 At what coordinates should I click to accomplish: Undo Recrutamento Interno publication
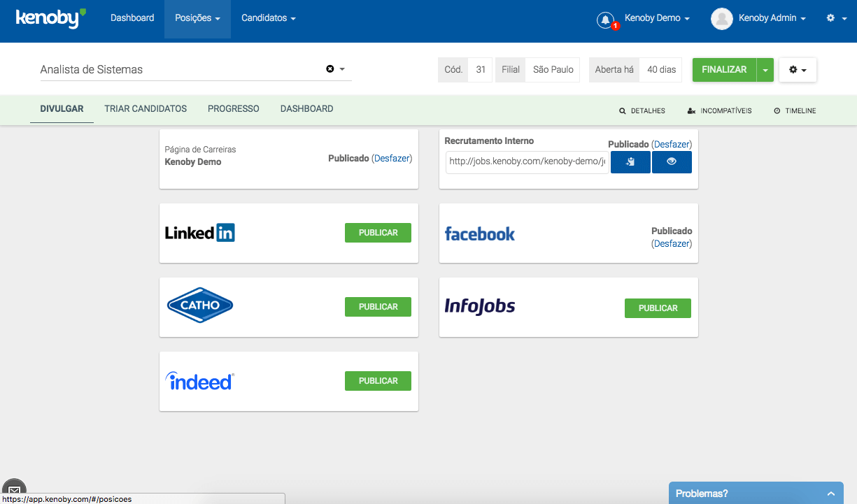672,144
